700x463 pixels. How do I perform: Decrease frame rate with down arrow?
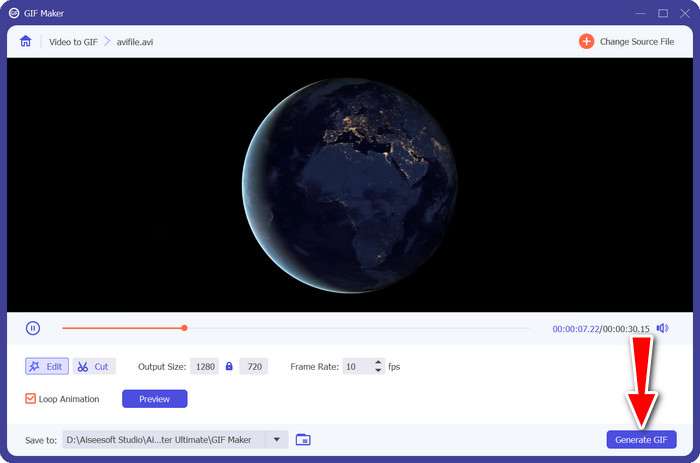[378, 371]
